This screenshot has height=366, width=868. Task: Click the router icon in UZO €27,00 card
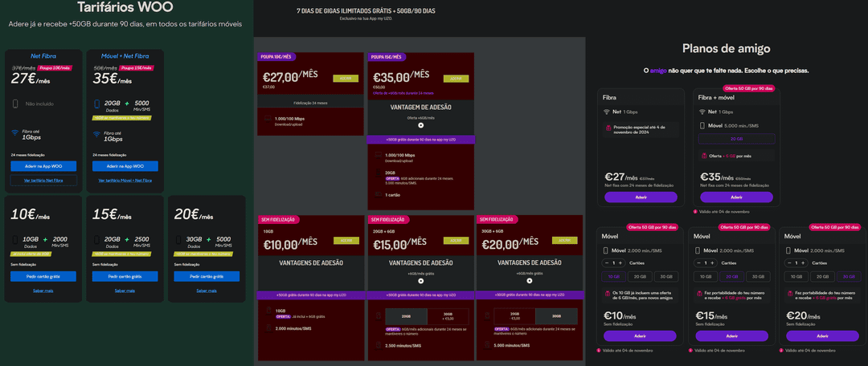268,118
